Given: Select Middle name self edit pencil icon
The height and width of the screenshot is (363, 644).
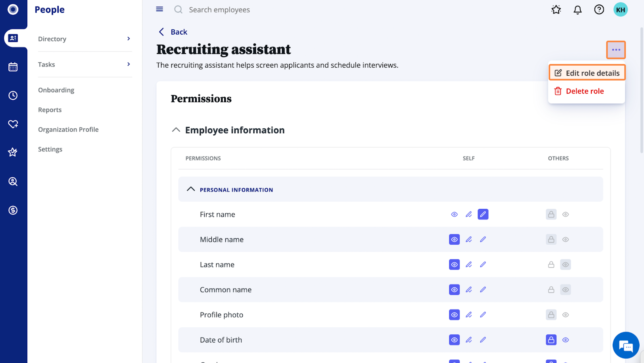Looking at the screenshot, I should (x=483, y=239).
